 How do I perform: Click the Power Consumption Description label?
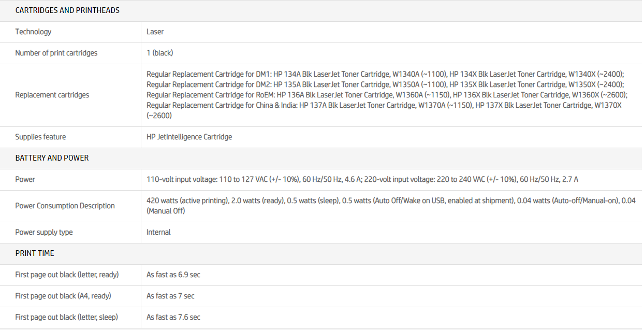pyautogui.click(x=65, y=206)
